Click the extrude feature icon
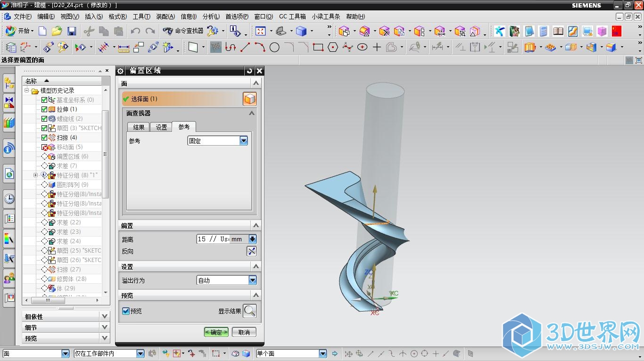644x361 pixels. coord(530,48)
